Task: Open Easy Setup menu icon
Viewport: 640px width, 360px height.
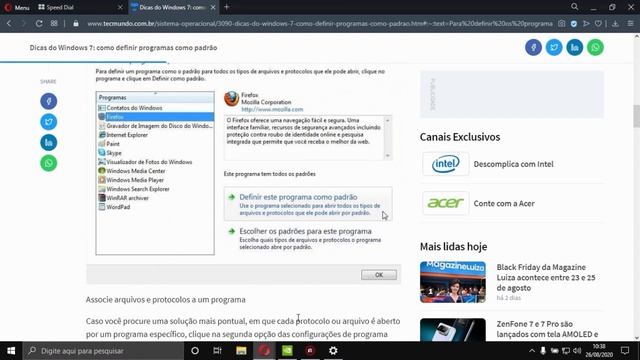Action: (x=630, y=24)
